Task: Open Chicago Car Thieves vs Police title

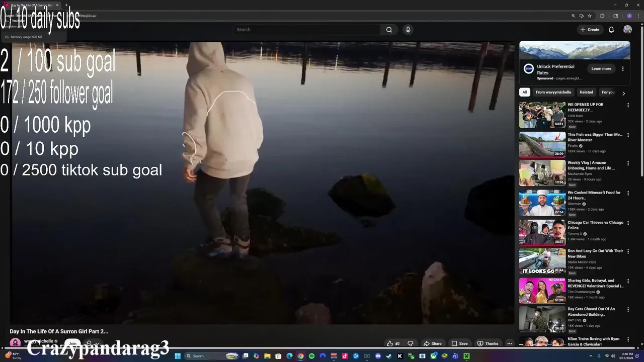Action: coord(595,225)
